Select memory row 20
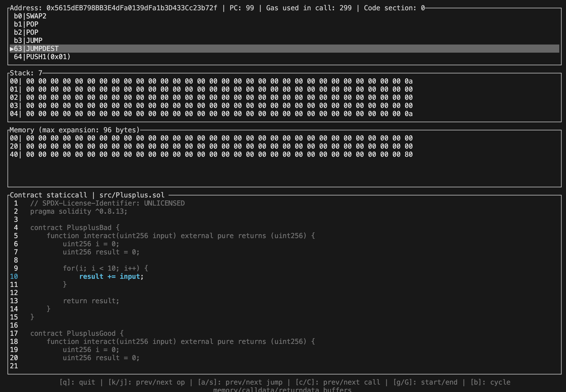Screen dimensions: 566x392 (211, 146)
